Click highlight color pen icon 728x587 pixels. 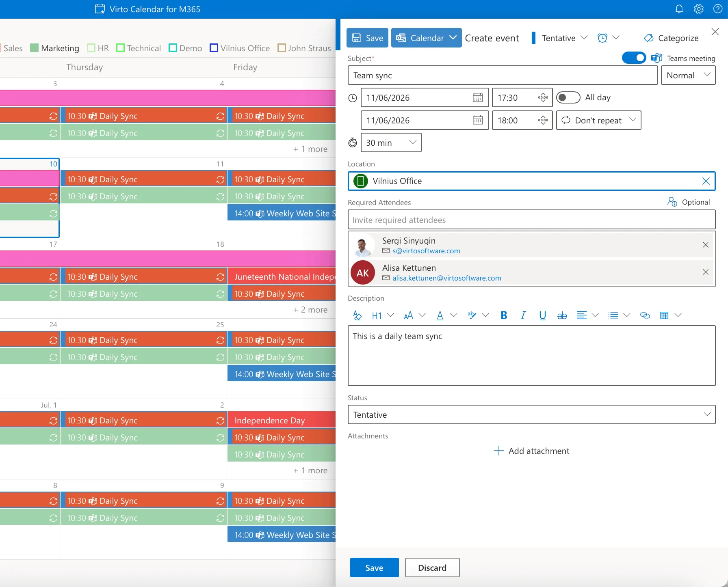click(x=472, y=315)
